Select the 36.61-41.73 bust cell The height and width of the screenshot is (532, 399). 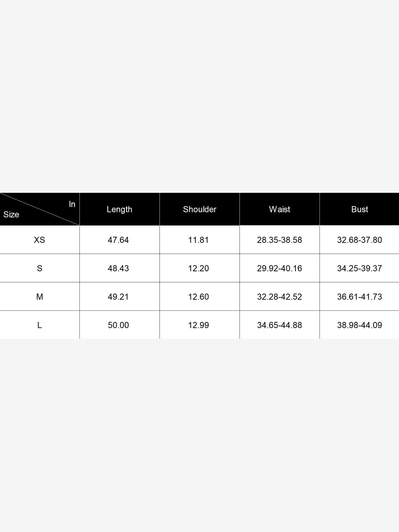(x=359, y=297)
